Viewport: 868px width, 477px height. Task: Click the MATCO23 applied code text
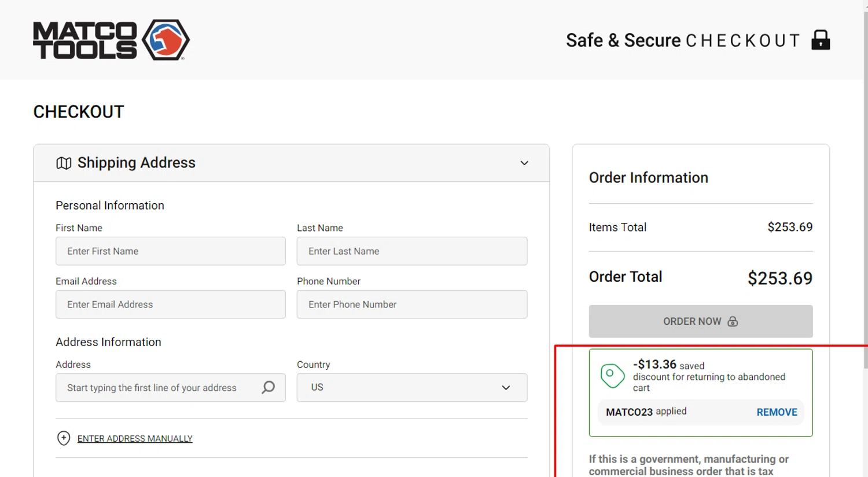pos(646,412)
